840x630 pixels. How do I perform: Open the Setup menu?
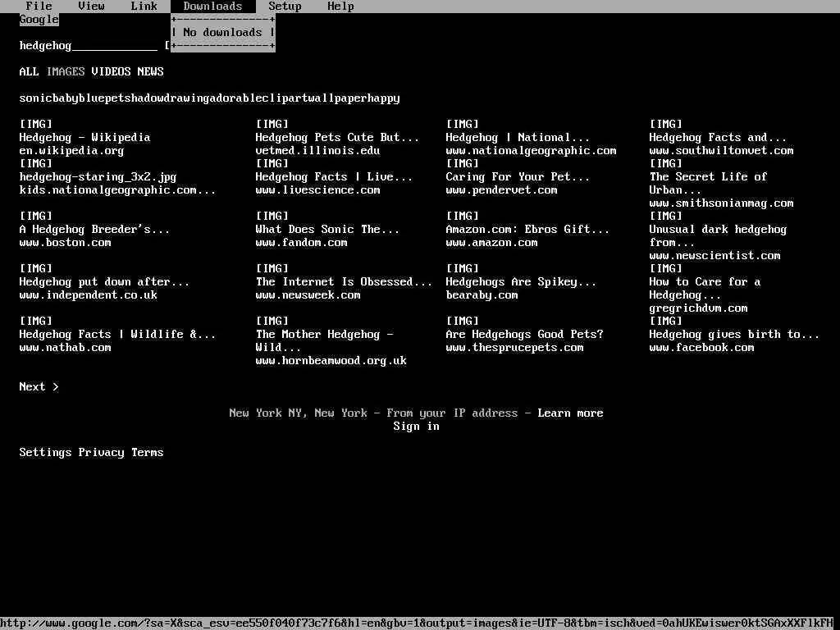click(x=285, y=7)
